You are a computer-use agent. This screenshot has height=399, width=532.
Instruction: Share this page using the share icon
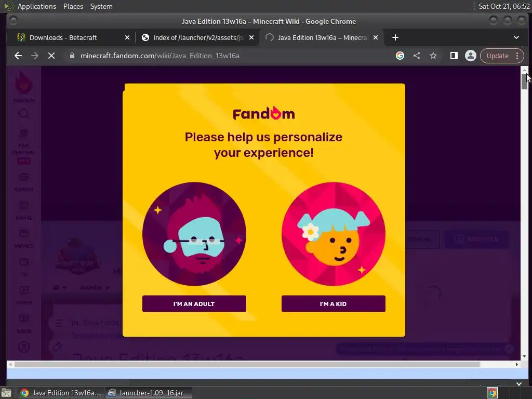pos(417,56)
